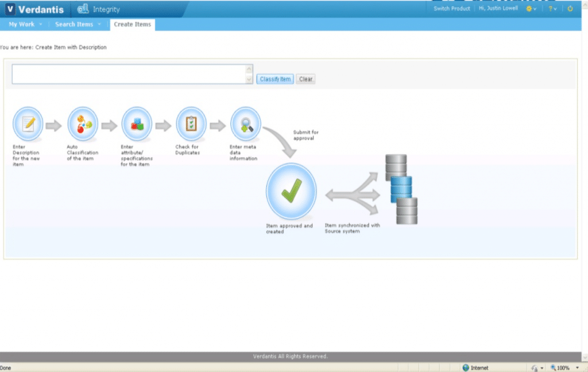Expand the My Work menu
The height and width of the screenshot is (372, 588).
point(24,24)
